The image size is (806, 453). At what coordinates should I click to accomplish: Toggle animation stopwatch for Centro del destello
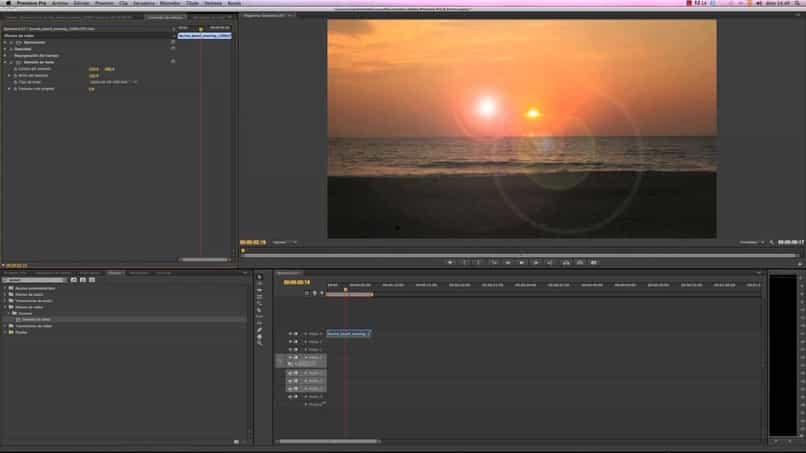(x=16, y=69)
